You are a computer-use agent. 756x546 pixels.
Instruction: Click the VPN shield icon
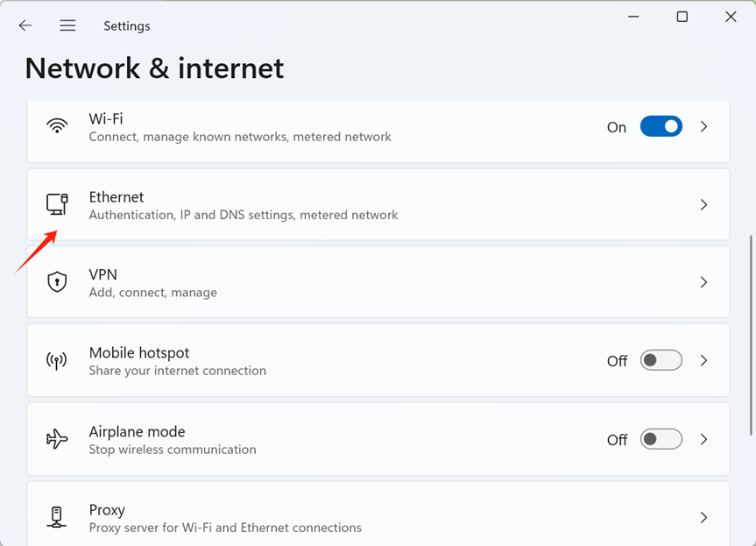click(57, 281)
